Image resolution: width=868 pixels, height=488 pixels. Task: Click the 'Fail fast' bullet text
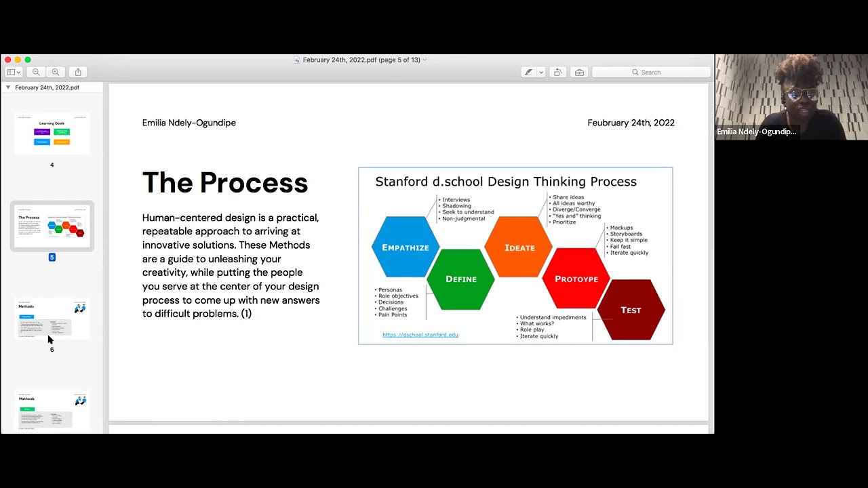coord(620,246)
